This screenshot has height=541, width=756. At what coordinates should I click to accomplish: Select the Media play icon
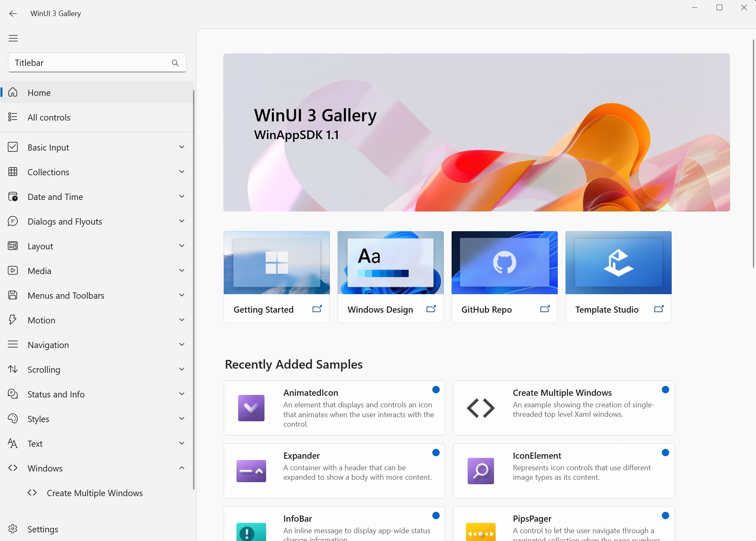pos(13,271)
